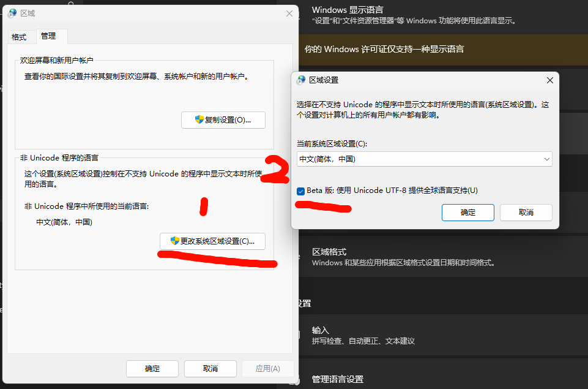Click 取消 in the 区域 window

click(x=210, y=369)
